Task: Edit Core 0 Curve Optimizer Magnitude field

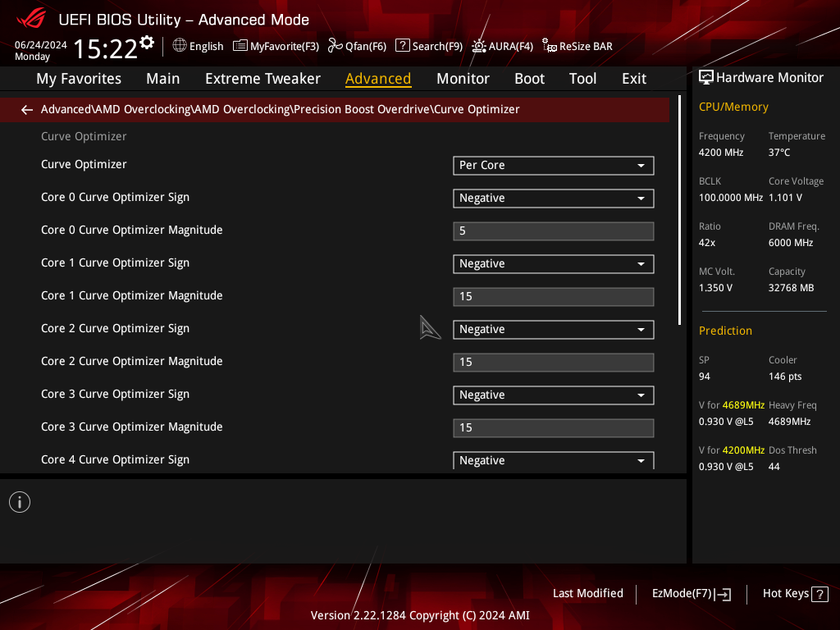Action: click(554, 231)
